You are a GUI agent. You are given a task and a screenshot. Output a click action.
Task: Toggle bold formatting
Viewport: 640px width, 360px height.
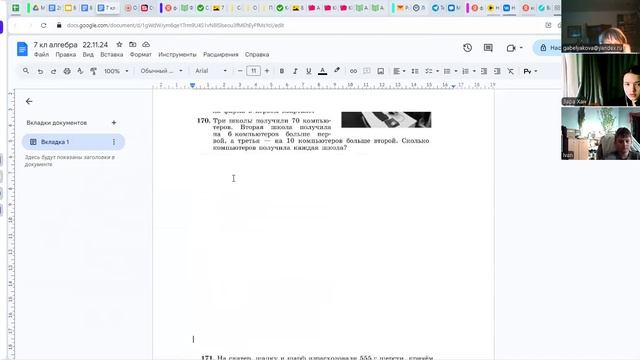282,71
